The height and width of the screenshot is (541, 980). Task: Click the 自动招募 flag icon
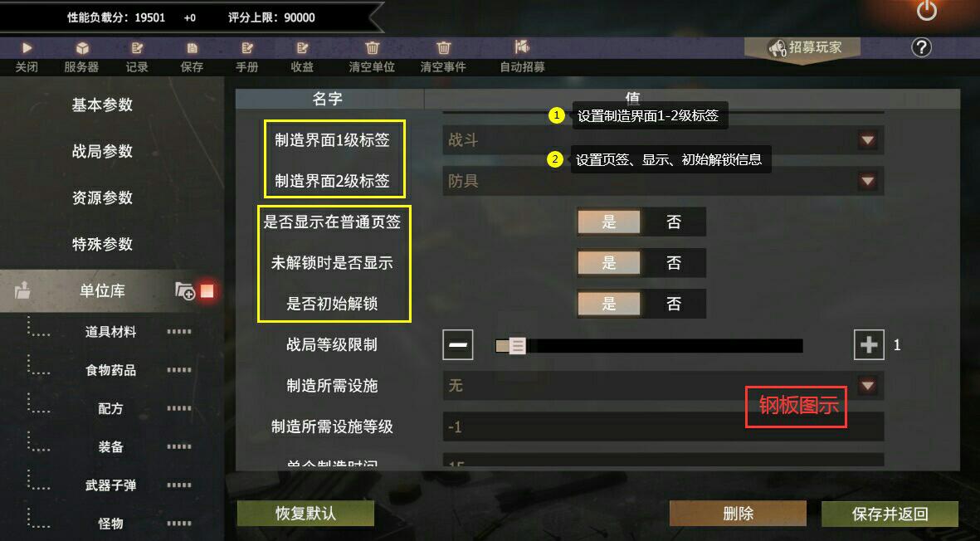click(x=522, y=46)
